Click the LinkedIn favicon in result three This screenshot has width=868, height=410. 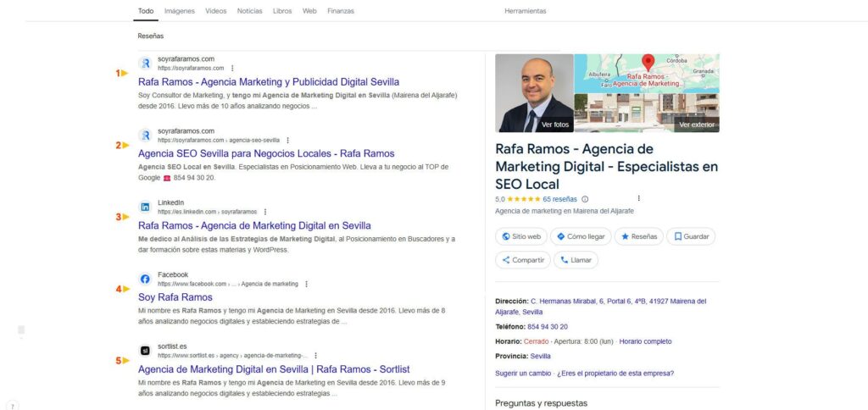point(145,207)
